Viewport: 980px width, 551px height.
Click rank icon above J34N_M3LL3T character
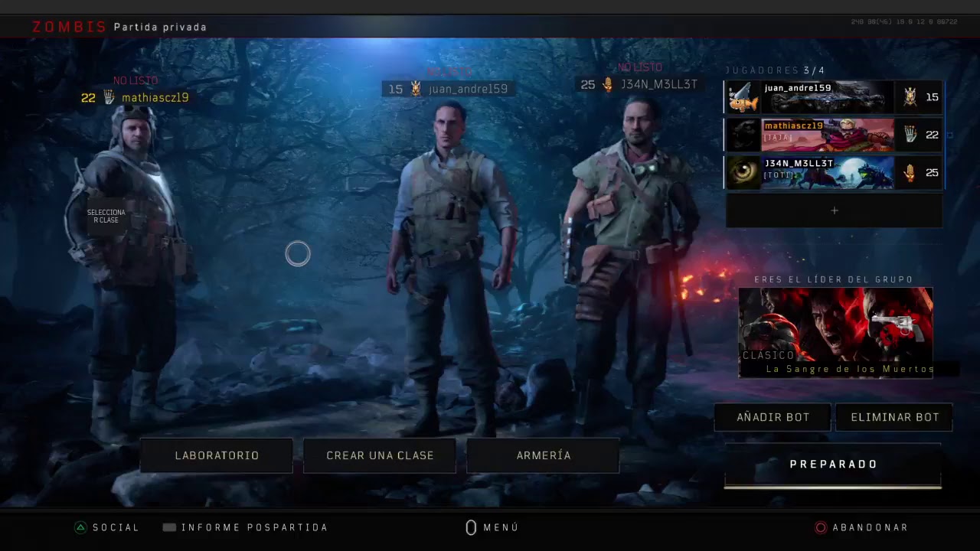point(608,84)
